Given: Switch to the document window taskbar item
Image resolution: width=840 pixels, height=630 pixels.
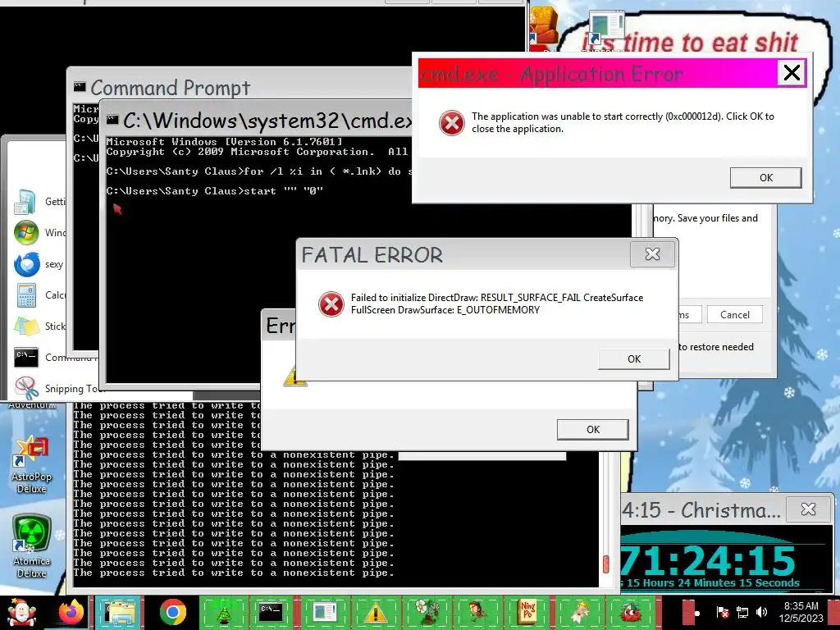Looking at the screenshot, I should tap(325, 612).
